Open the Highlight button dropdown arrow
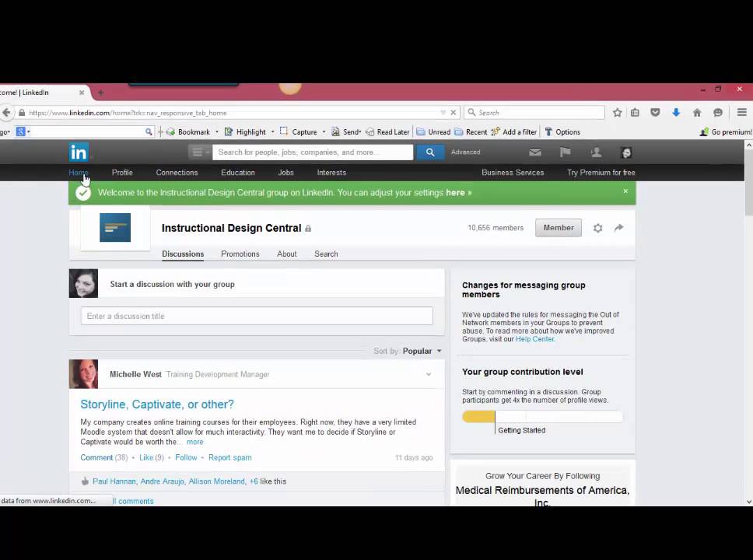 point(272,131)
